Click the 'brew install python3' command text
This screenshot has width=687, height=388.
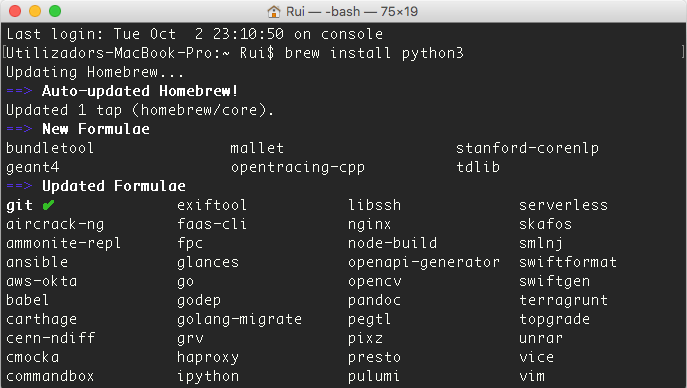click(x=374, y=53)
